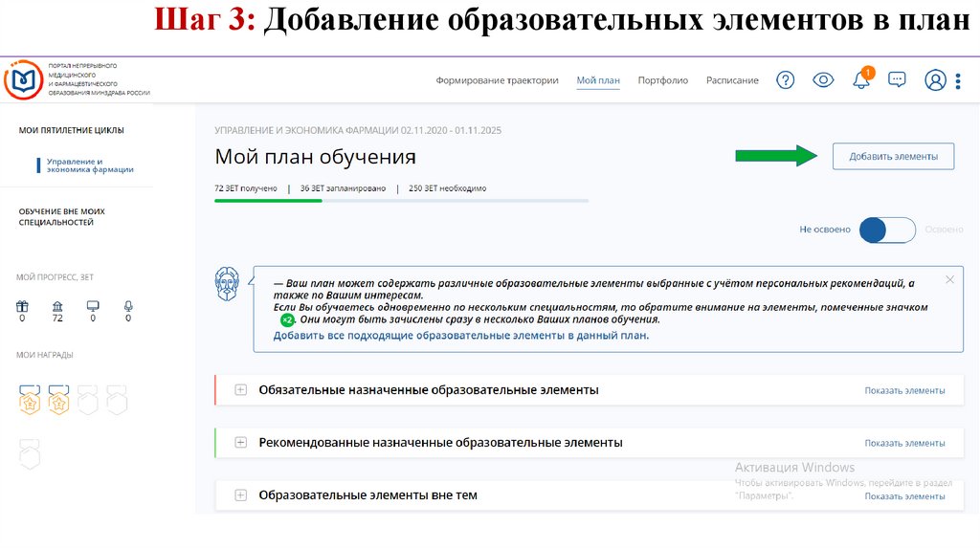Image resolution: width=980 pixels, height=549 pixels.
Task: Click the Не освоено label
Action: pos(825,230)
